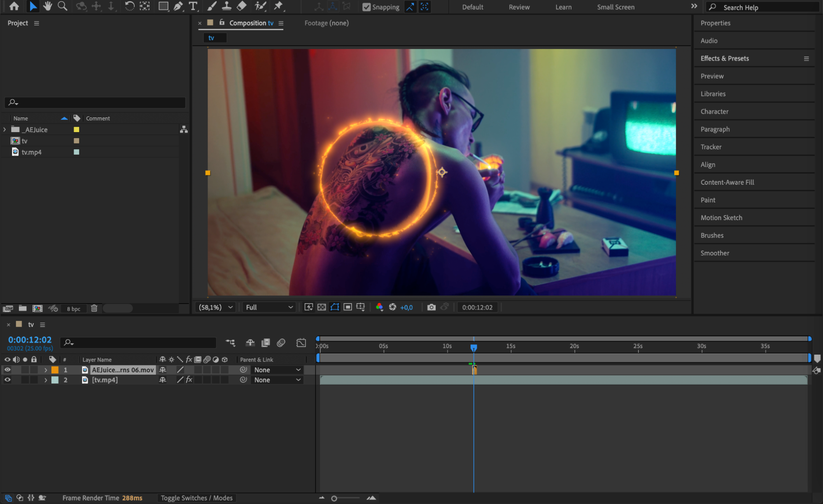Click the delete trash icon in Project panel
This screenshot has width=823, height=504.
94,308
